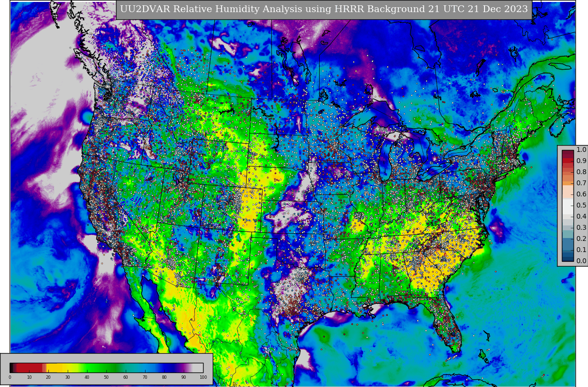588x387 pixels.
Task: Click the "60" tick label on the humidity colorbar
Action: [x=126, y=377]
